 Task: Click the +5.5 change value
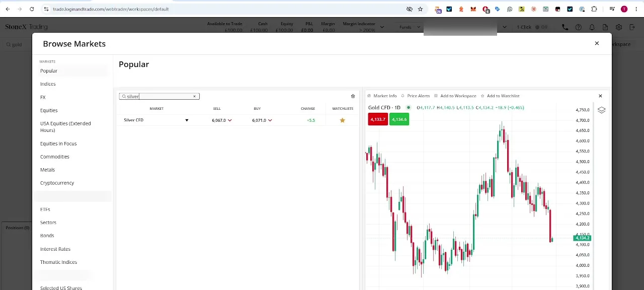pyautogui.click(x=311, y=120)
